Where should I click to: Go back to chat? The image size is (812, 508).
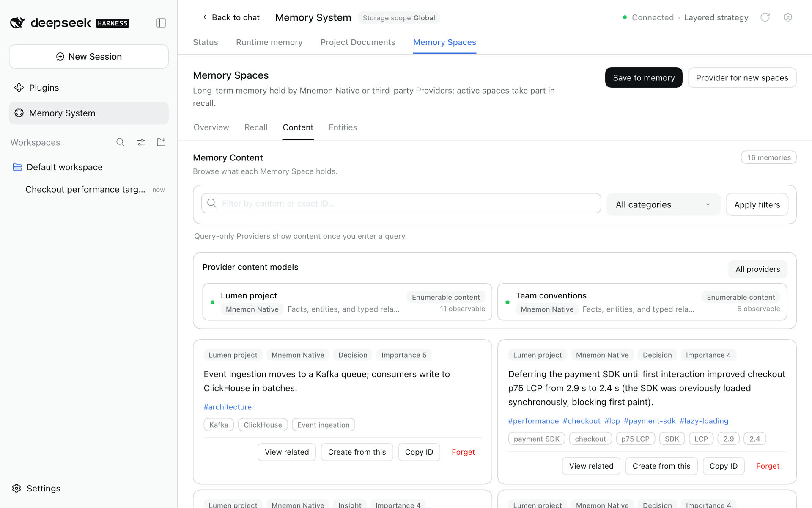point(231,17)
